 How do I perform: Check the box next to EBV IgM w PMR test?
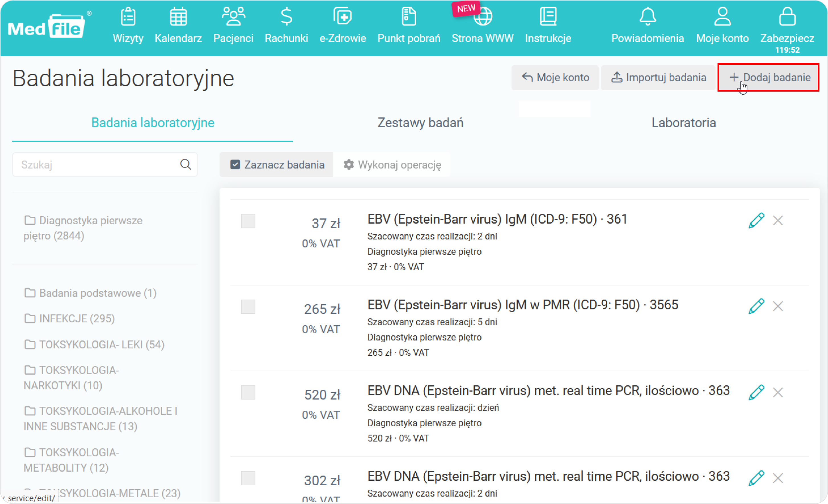248,306
